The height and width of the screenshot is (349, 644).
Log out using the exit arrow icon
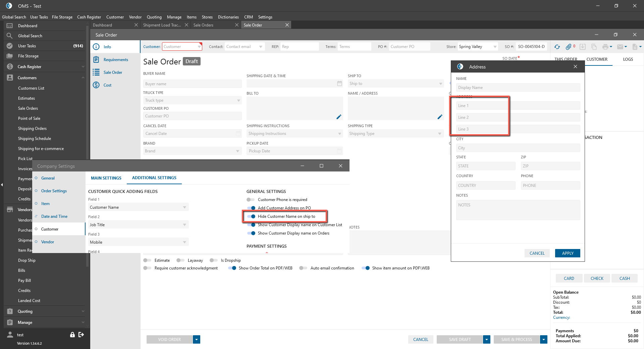pyautogui.click(x=81, y=335)
